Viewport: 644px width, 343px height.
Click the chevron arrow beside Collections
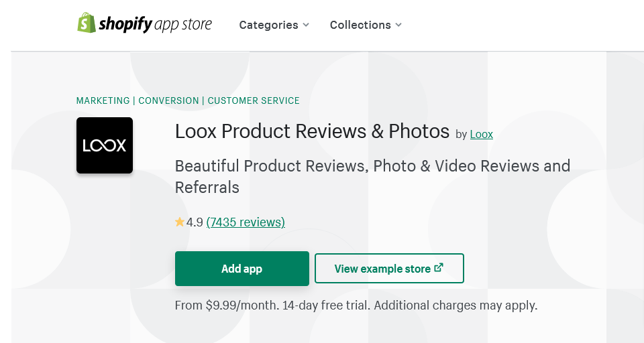[x=398, y=25]
